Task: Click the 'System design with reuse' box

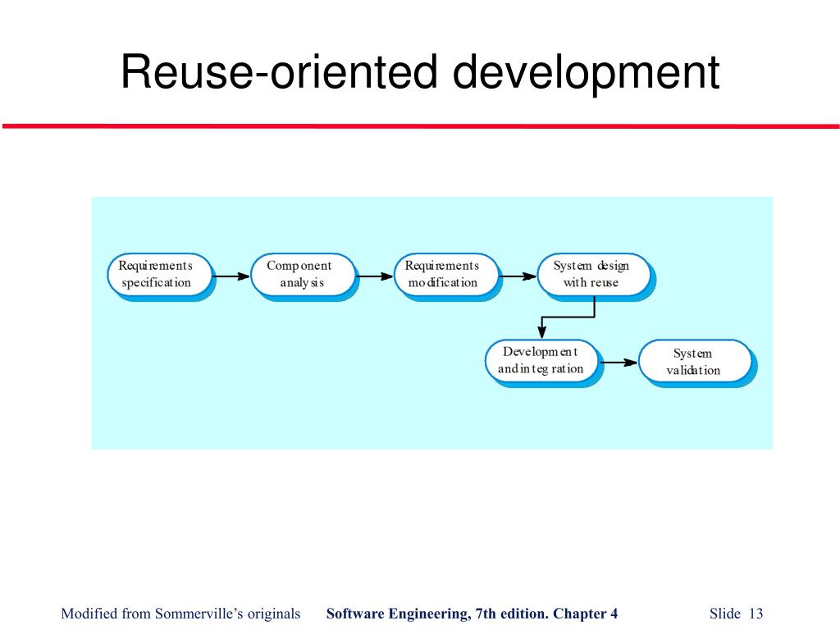Action: pos(593,275)
